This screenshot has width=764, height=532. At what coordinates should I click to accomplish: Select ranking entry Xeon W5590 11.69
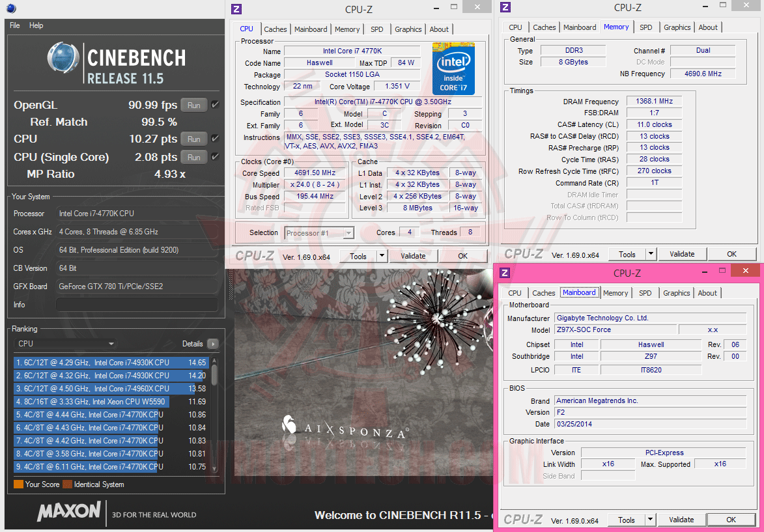111,401
